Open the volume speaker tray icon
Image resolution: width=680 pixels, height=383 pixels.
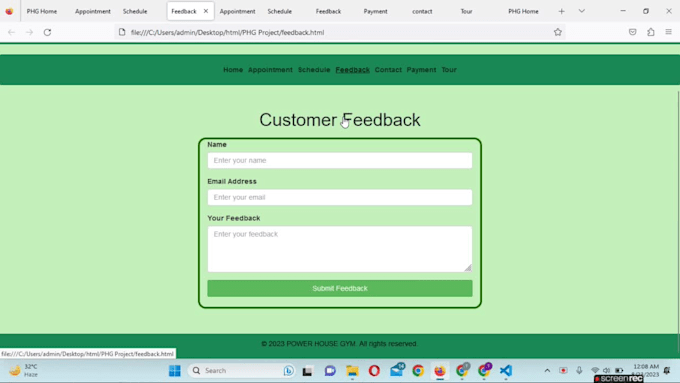point(607,370)
